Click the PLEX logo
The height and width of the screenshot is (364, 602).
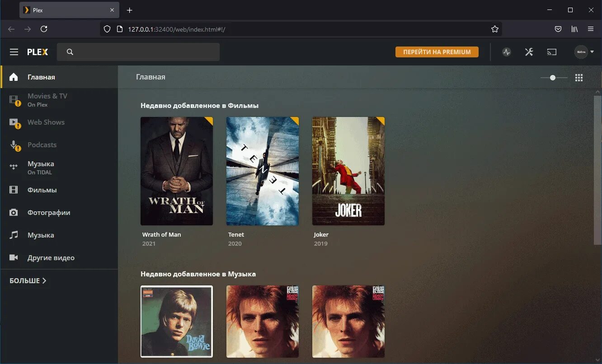tap(38, 52)
